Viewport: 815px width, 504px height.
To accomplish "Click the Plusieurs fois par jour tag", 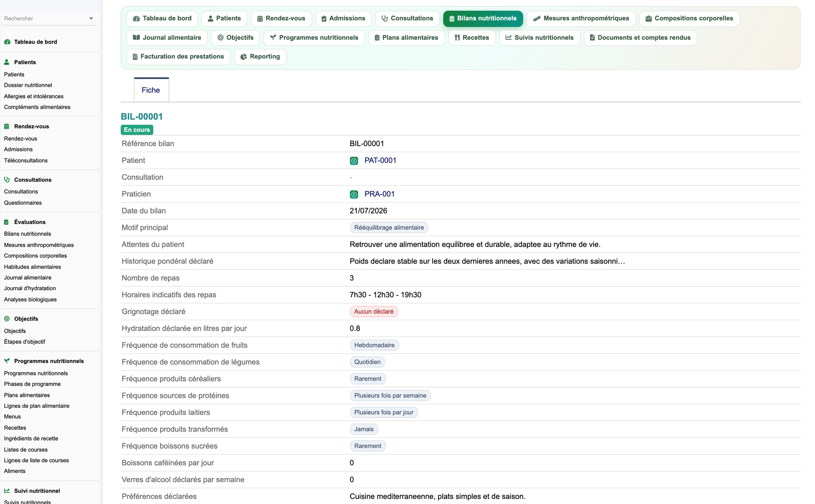I will tap(384, 412).
